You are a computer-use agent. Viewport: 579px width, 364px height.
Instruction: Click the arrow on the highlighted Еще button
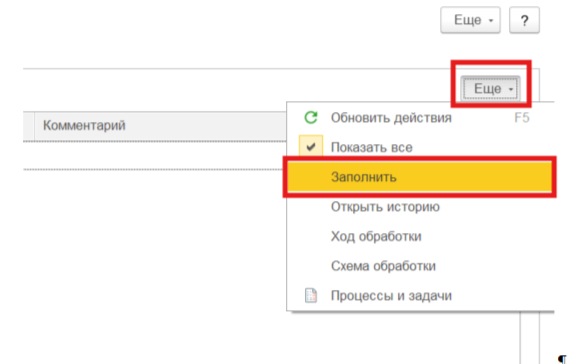click(x=511, y=89)
